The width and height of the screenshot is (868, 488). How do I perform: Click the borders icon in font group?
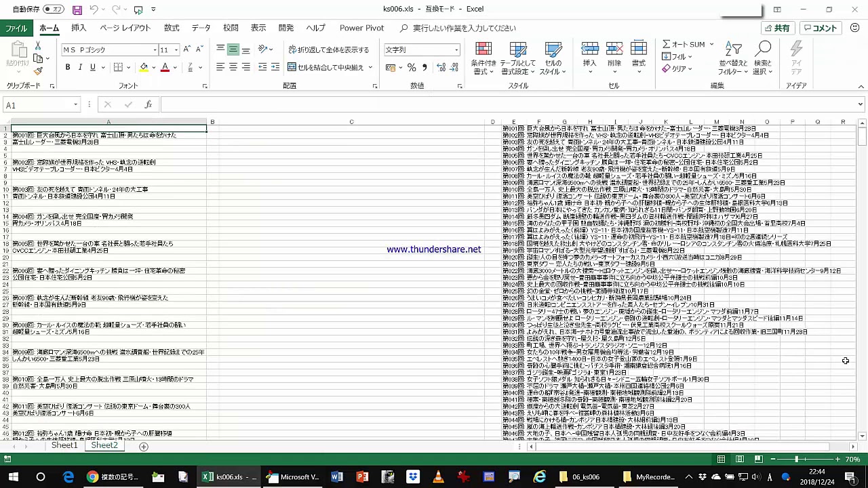[x=118, y=68]
